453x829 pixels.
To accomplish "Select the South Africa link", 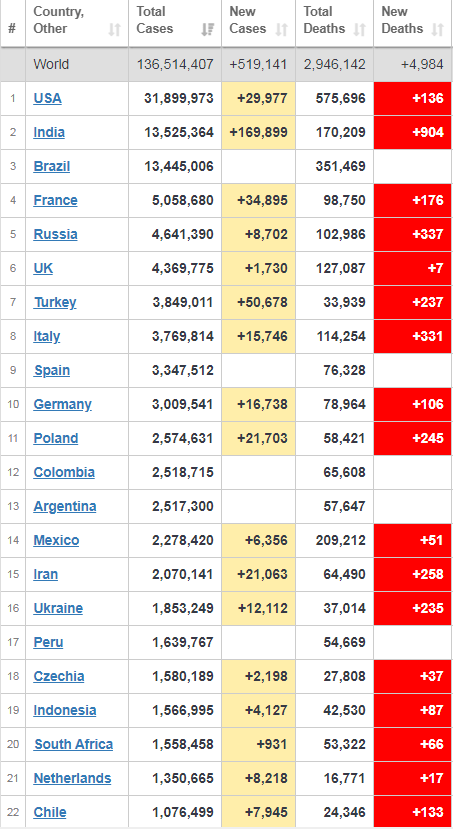I will [74, 744].
